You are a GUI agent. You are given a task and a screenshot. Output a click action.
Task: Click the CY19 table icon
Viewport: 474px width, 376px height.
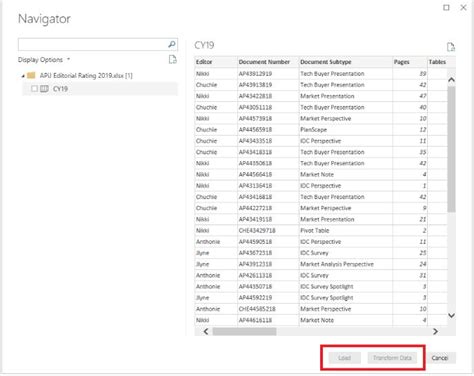coord(44,89)
